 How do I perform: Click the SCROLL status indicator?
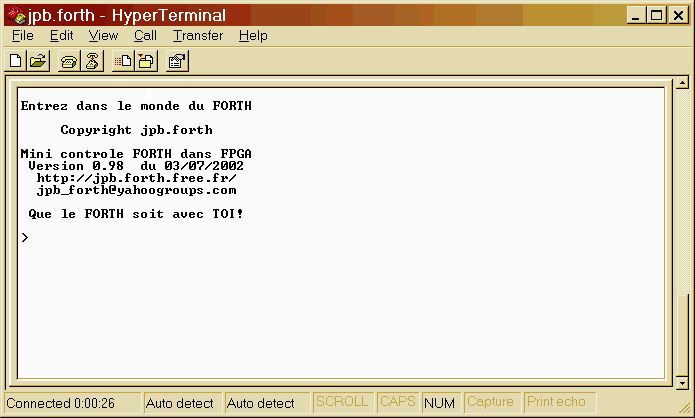click(x=343, y=402)
